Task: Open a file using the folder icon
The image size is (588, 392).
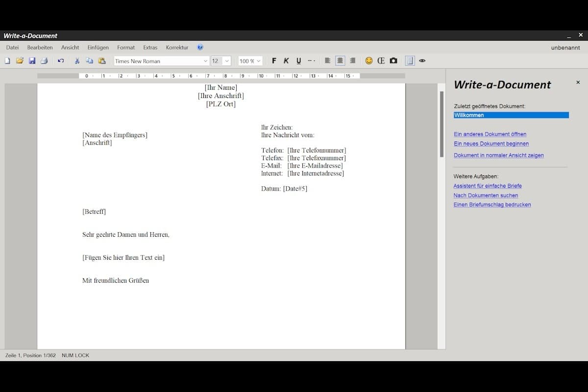Action: click(20, 60)
